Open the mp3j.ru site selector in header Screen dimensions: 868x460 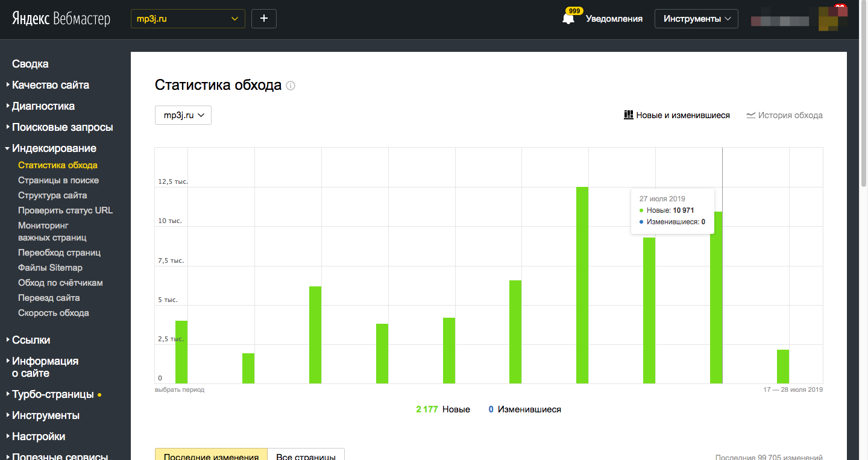tap(188, 19)
